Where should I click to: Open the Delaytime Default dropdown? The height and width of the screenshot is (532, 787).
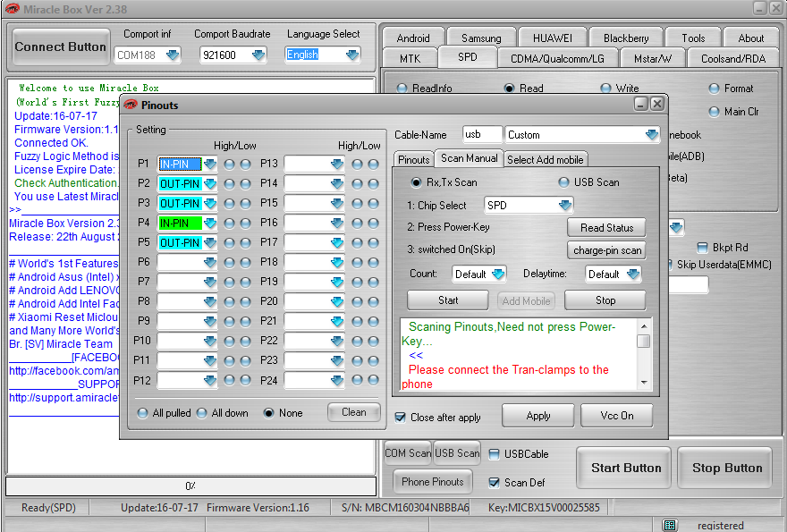[633, 274]
